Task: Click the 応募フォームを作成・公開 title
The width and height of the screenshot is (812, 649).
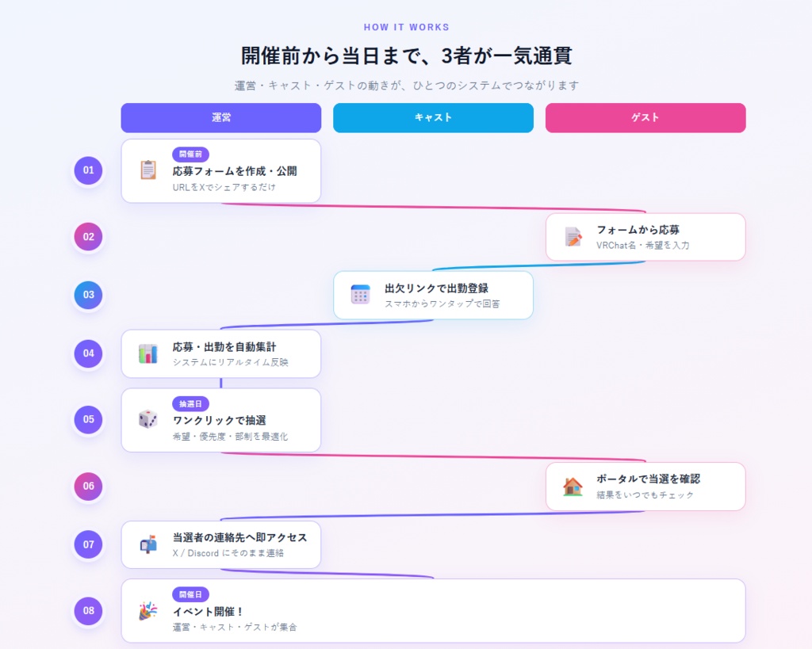Action: [x=235, y=171]
